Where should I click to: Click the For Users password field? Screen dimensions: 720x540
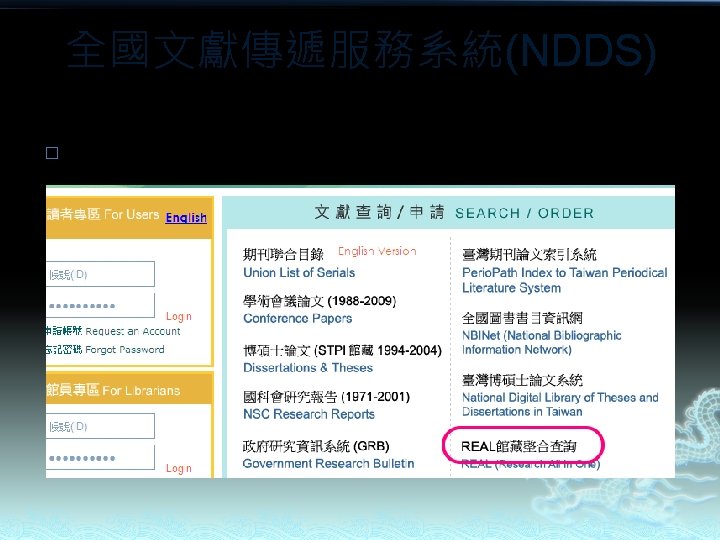100,305
